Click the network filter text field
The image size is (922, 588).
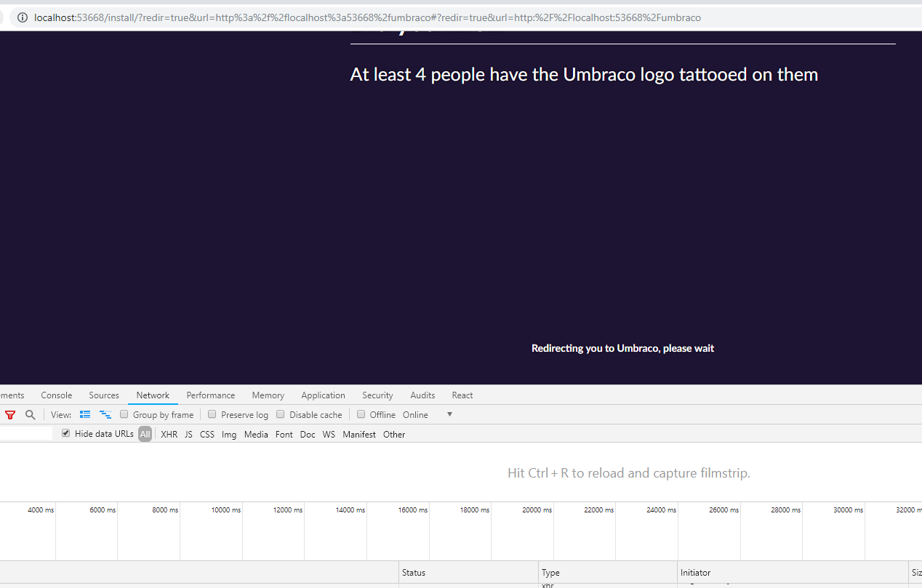tap(26, 434)
